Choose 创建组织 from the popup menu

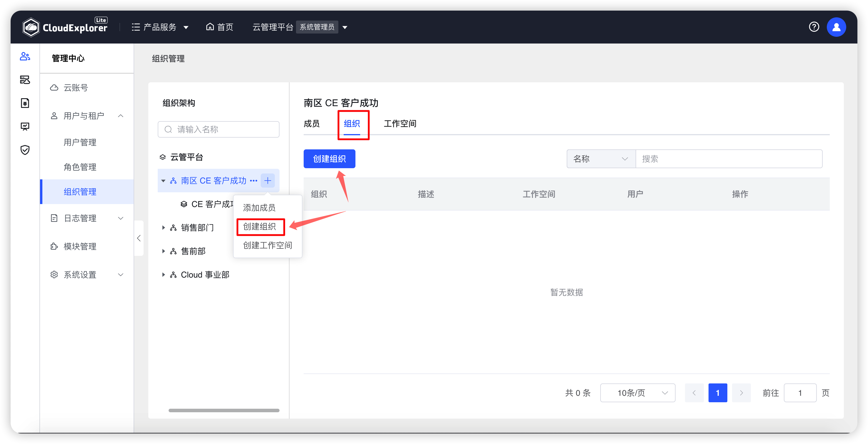click(x=259, y=226)
